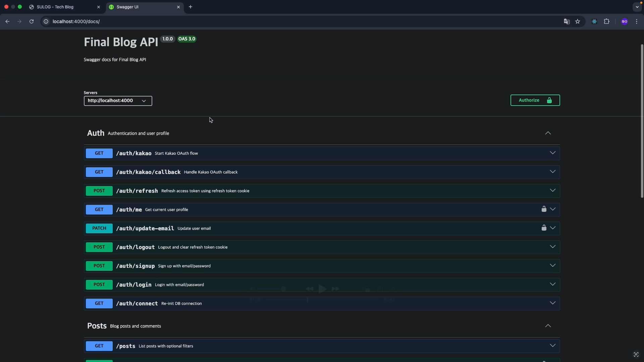Image resolution: width=644 pixels, height=362 pixels.
Task: Click the vertical page scrollbar
Action: [642, 121]
